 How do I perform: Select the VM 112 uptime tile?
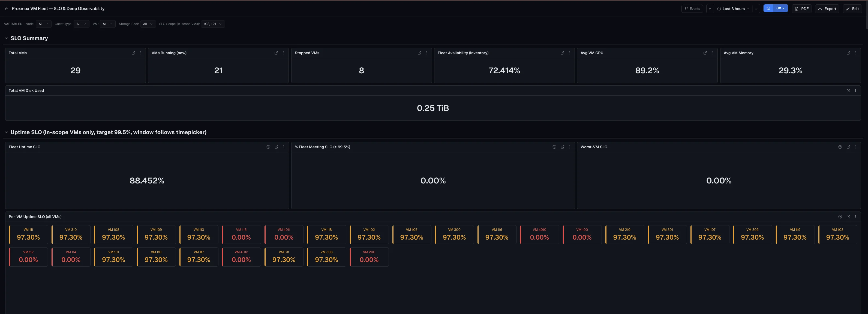pos(28,257)
